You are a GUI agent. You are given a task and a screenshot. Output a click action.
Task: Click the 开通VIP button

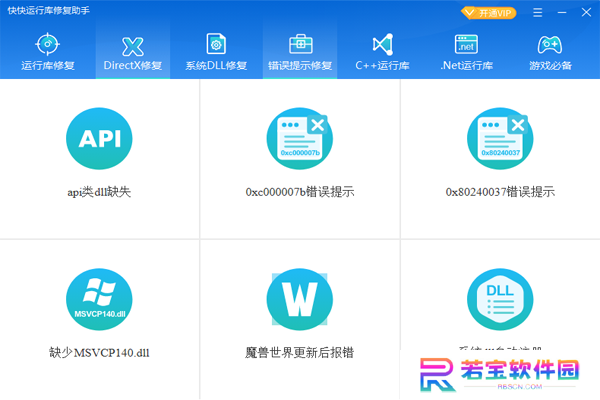(x=489, y=13)
